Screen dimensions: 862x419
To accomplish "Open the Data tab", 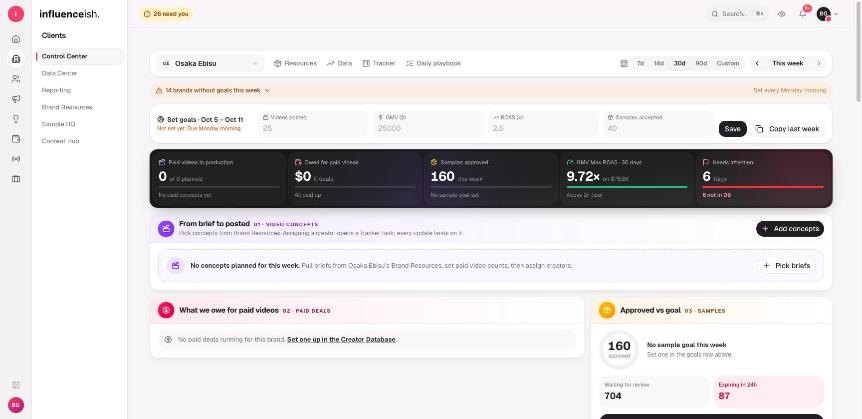I will (339, 63).
